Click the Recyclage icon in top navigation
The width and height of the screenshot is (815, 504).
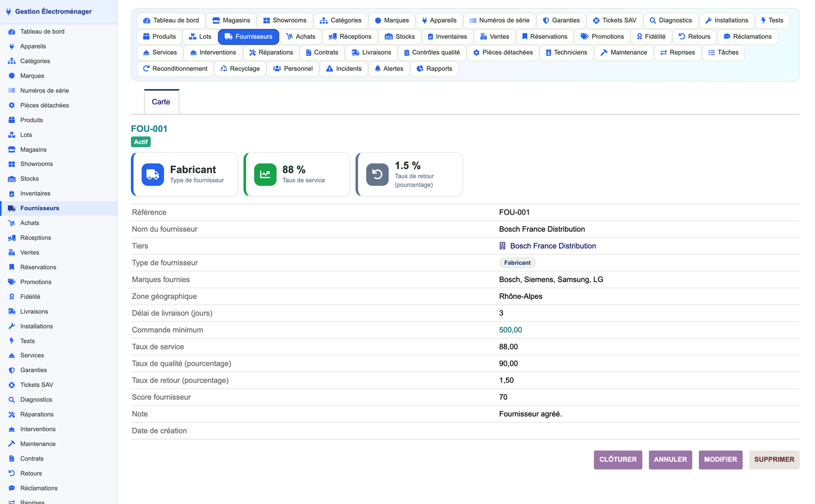(224, 69)
